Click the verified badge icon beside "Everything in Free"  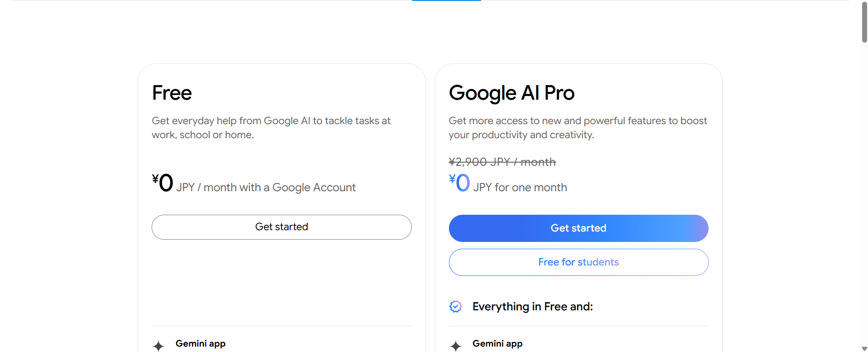tap(455, 307)
